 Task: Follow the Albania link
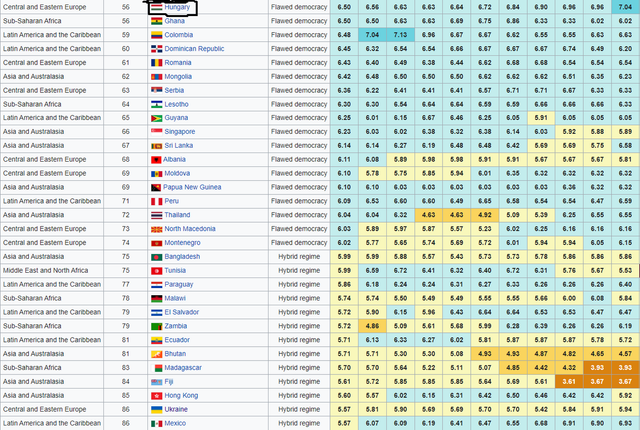174,159
